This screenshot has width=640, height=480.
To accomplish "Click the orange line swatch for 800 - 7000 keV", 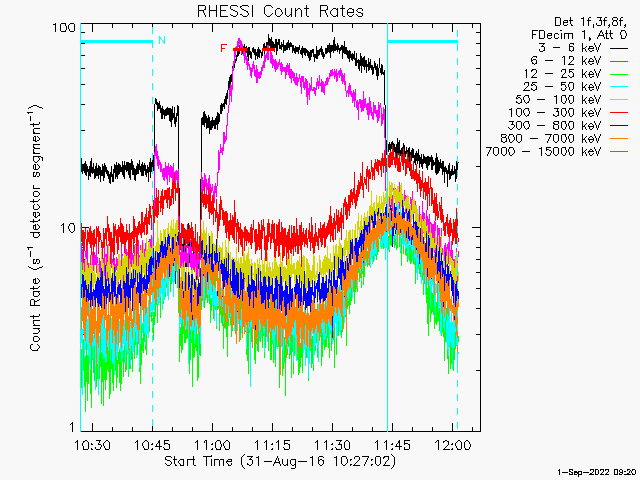I will (x=619, y=139).
